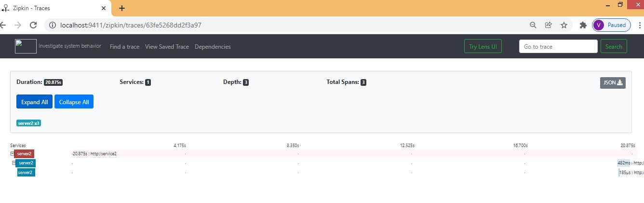644x203 pixels.
Task: Switch to Lens UI
Action: click(x=483, y=47)
